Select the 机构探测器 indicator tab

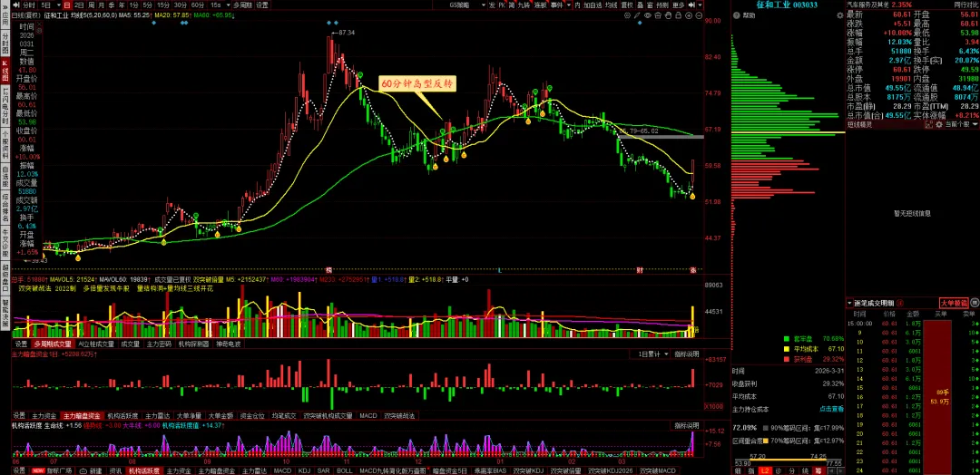[194, 344]
